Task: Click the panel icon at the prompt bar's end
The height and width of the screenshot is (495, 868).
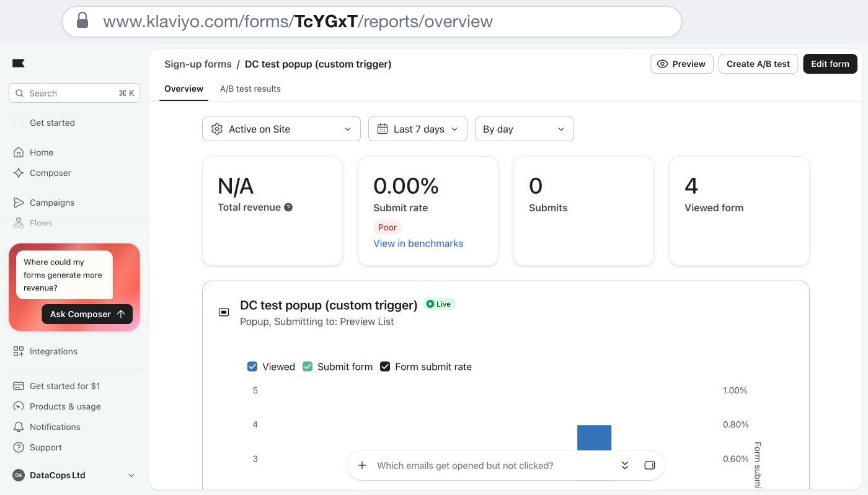Action: point(650,465)
